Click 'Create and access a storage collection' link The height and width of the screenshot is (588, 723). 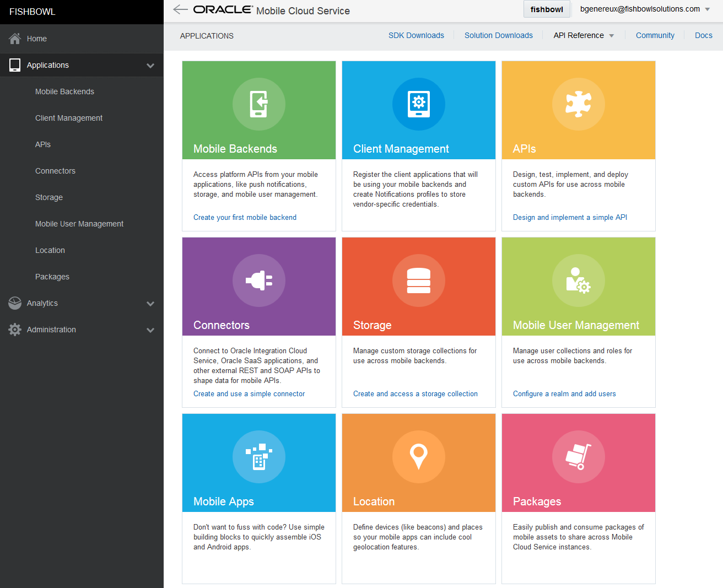[416, 394]
